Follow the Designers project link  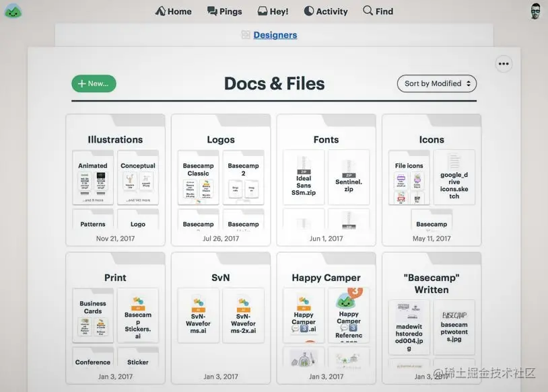[275, 35]
